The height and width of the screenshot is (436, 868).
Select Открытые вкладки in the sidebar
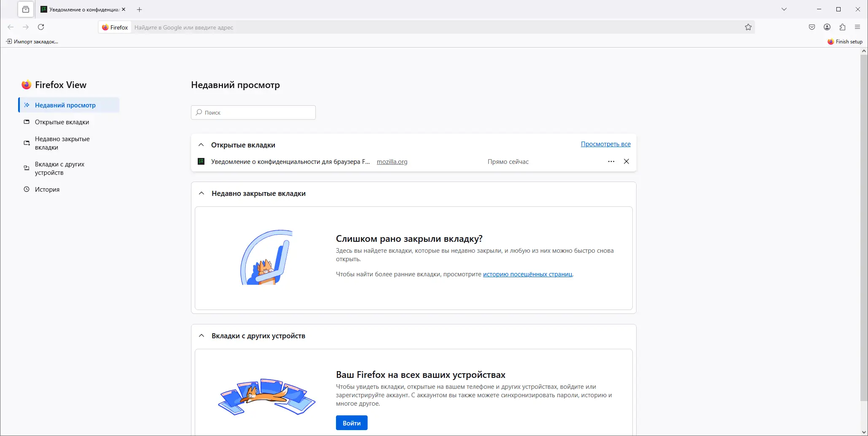point(62,122)
